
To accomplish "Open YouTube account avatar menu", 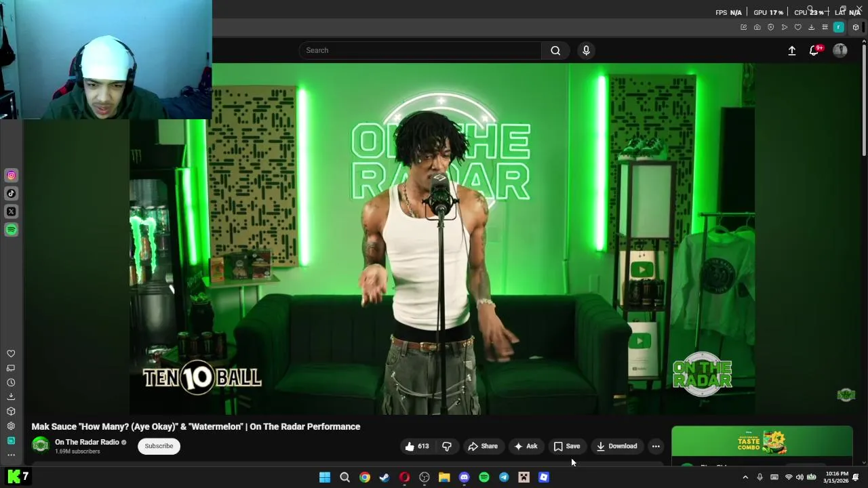I will point(840,50).
